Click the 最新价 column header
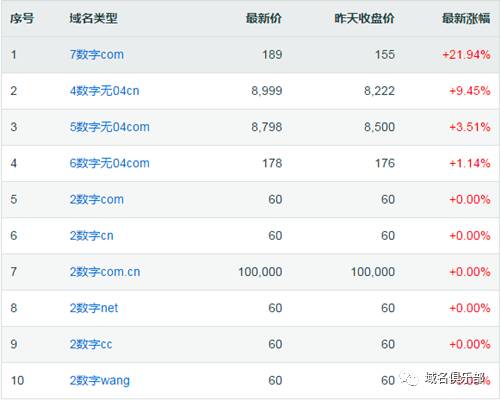Screen dimensions: 500x400 (x=264, y=18)
